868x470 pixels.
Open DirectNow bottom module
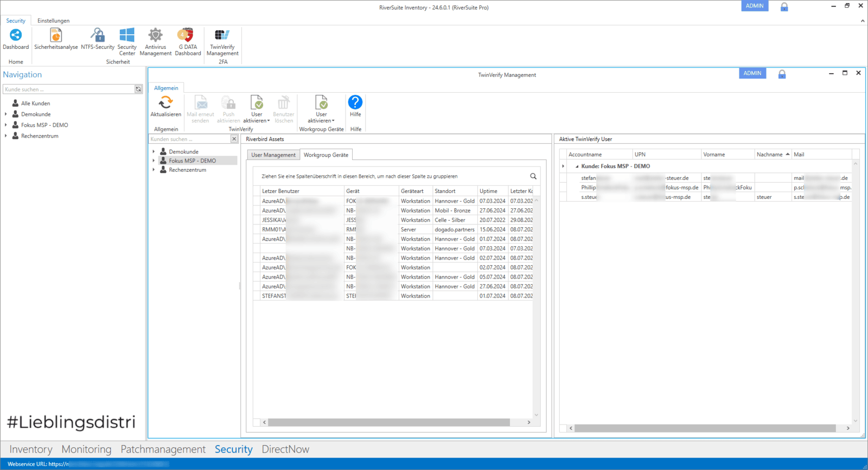tap(285, 449)
